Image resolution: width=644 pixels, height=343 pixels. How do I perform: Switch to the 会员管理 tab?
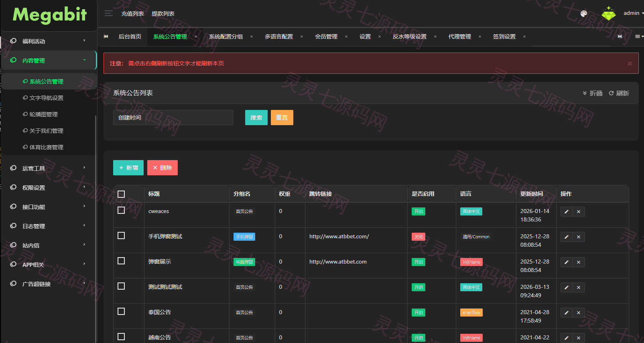pos(326,37)
